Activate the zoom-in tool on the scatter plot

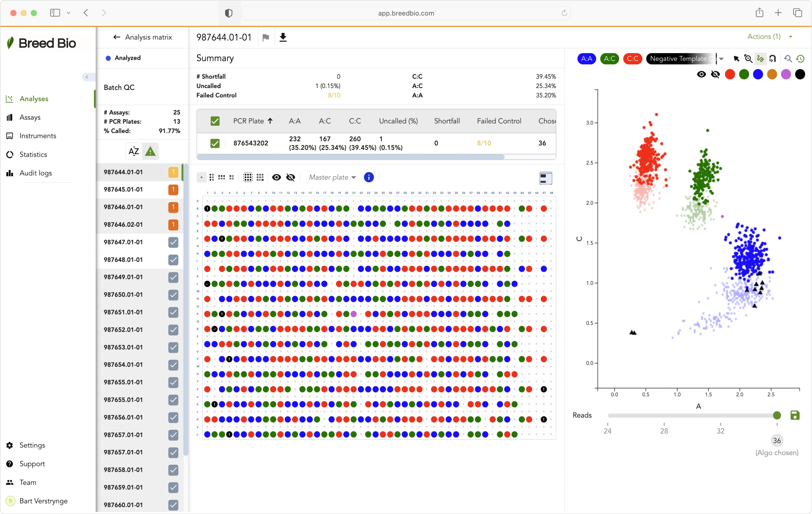point(748,58)
